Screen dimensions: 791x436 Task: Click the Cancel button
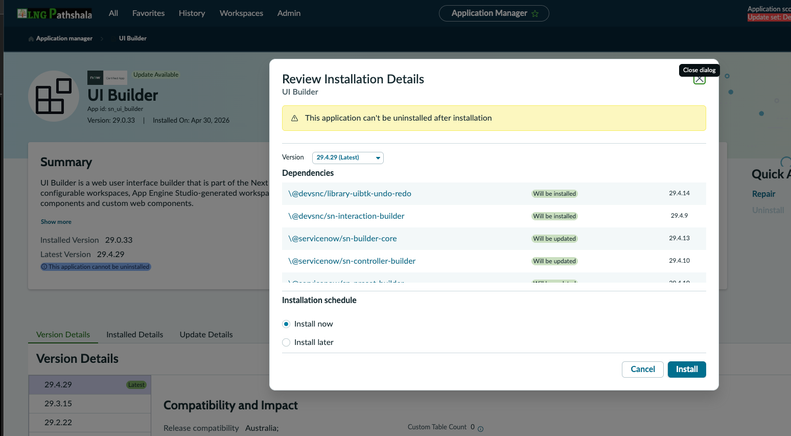[x=643, y=369]
